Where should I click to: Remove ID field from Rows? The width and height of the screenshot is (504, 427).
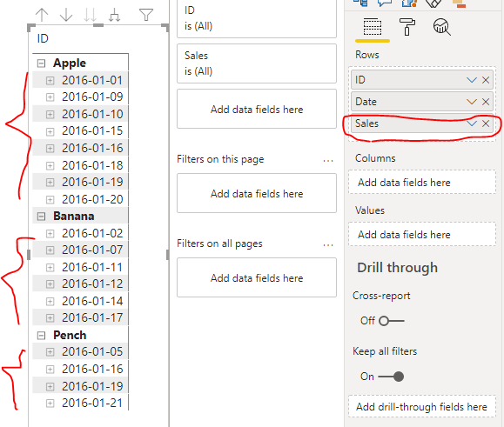point(486,80)
